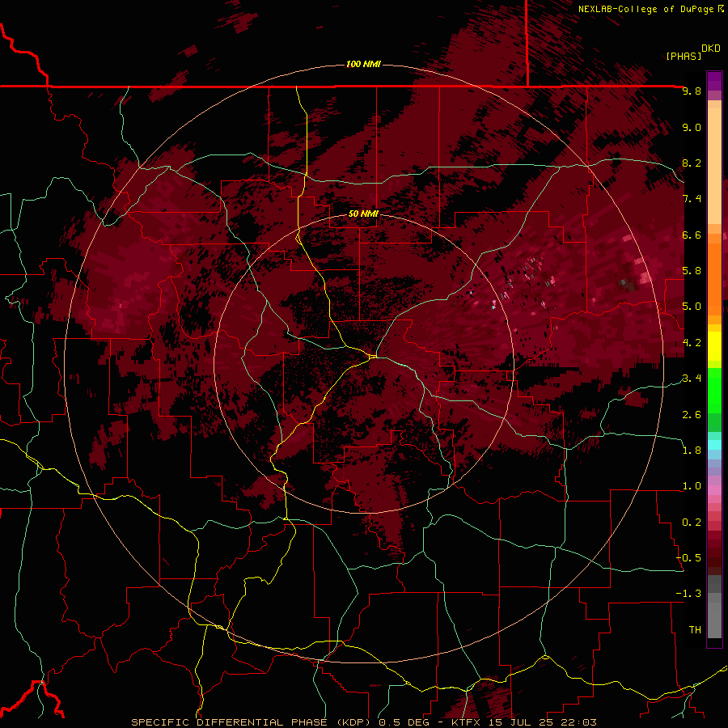
Task: Pick the pink segment near 1.0 value
Action: click(714, 490)
